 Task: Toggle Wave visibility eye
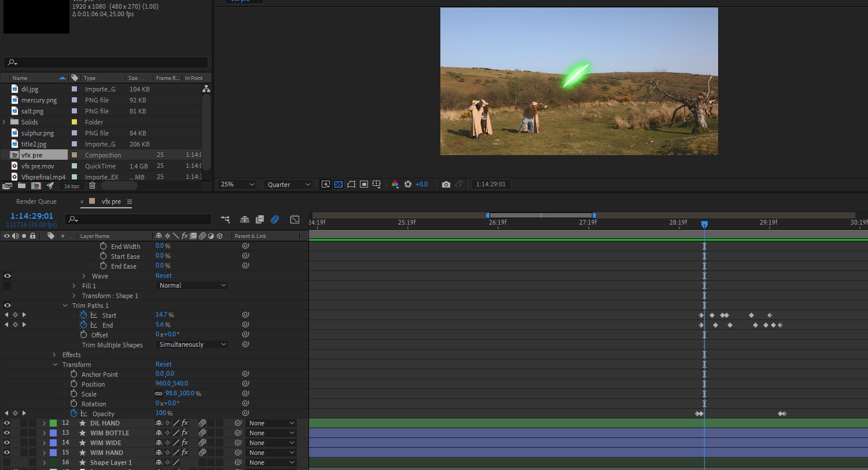click(x=8, y=276)
